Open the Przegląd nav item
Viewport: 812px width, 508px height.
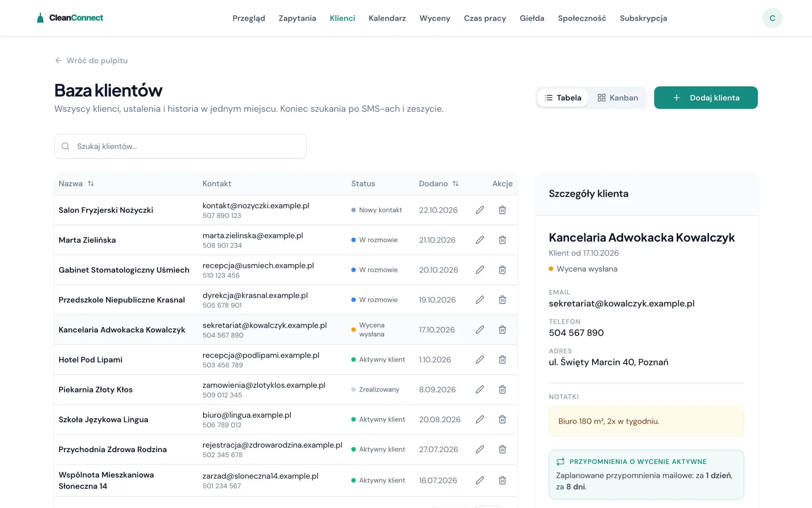pos(249,18)
